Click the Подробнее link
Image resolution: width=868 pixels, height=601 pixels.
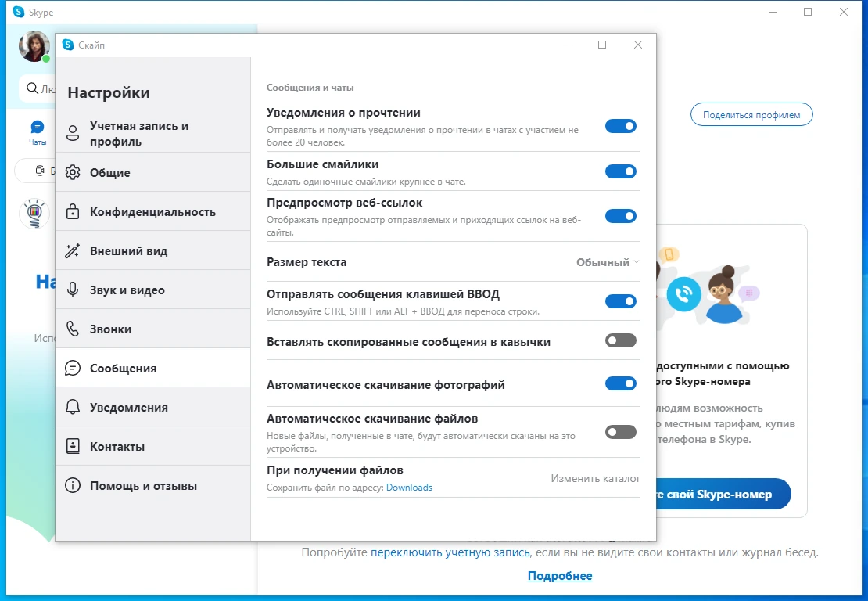pyautogui.click(x=560, y=576)
